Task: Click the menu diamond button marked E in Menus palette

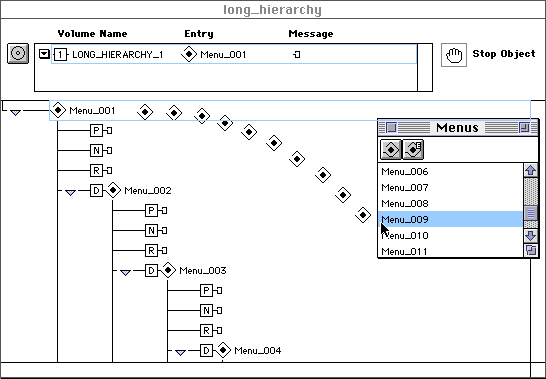Action: [x=413, y=150]
